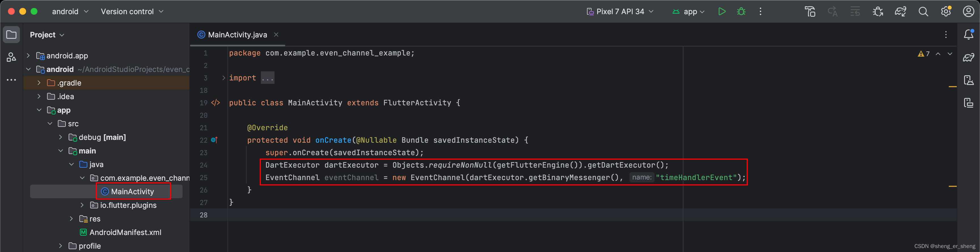Open user account avatar icon
Viewport: 980px width, 252px height.
coord(969,11)
